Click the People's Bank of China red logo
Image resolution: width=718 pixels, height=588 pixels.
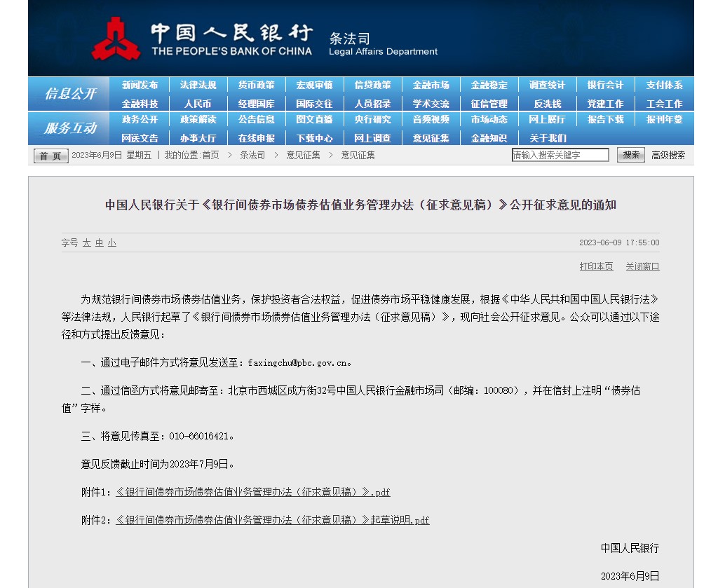116,39
